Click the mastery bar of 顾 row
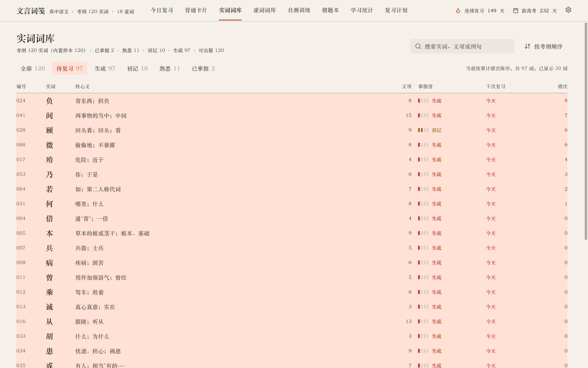The width and height of the screenshot is (588, 368). [x=423, y=130]
